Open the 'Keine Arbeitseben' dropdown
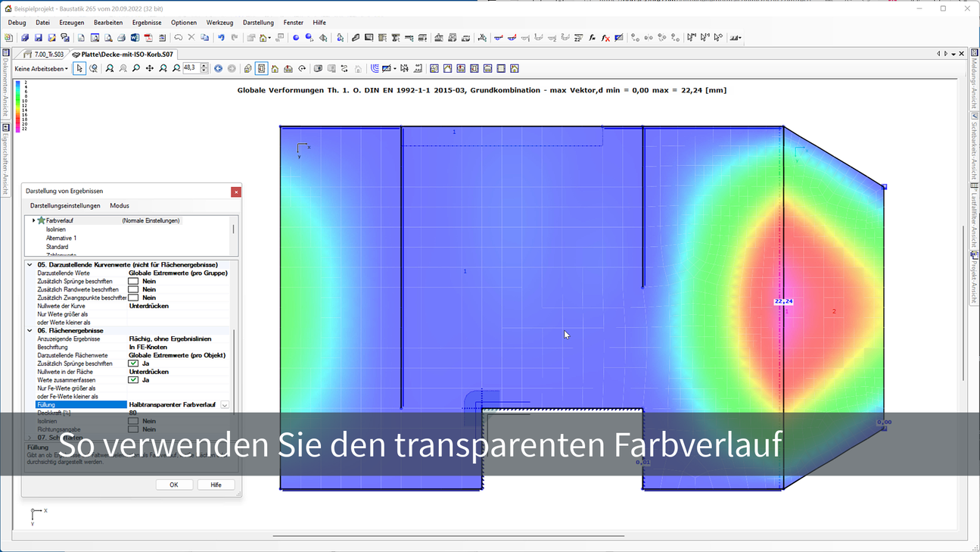Screen dimensions: 980x552 click(42, 69)
